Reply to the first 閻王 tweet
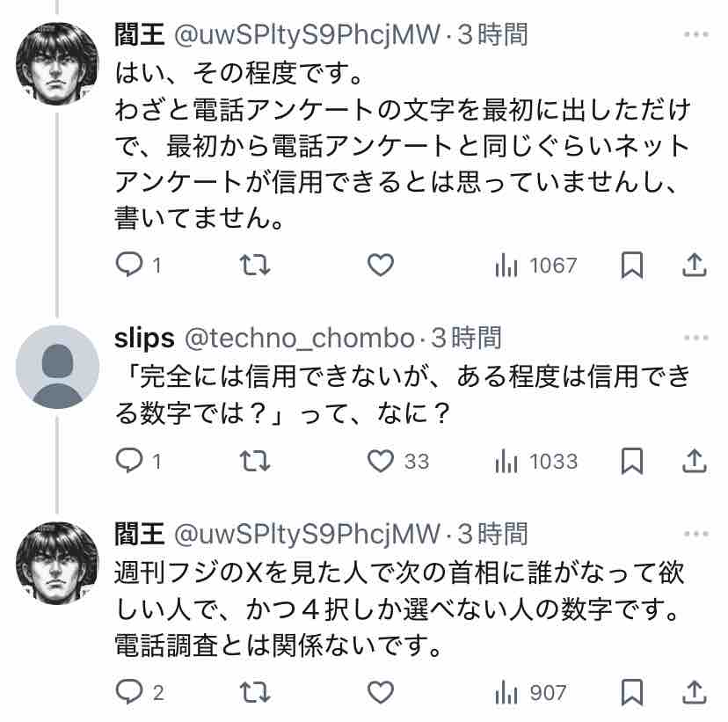728x722 pixels. click(x=138, y=265)
